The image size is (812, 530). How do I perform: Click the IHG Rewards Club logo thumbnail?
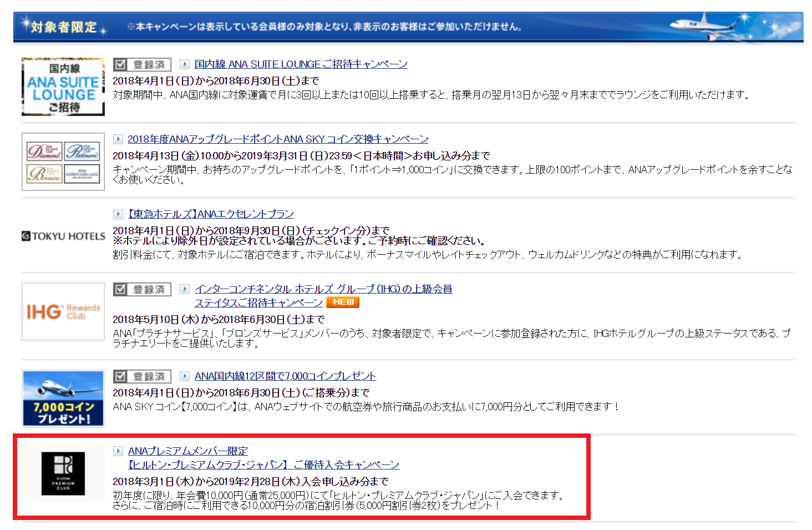point(63,311)
